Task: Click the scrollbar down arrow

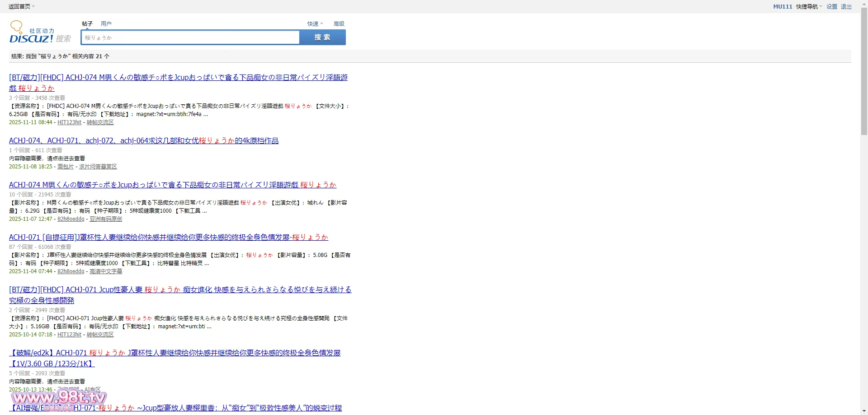Action: pyautogui.click(x=864, y=411)
